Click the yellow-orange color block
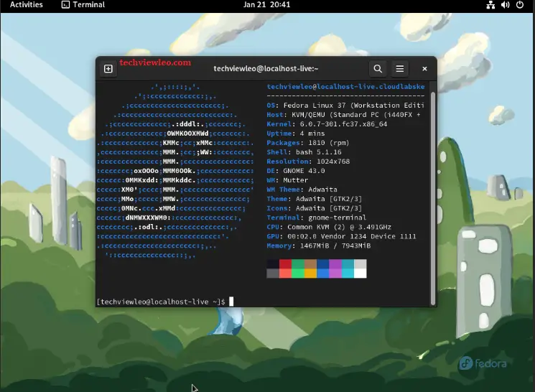Image resolution: width=535 pixels, height=392 pixels. (x=310, y=274)
